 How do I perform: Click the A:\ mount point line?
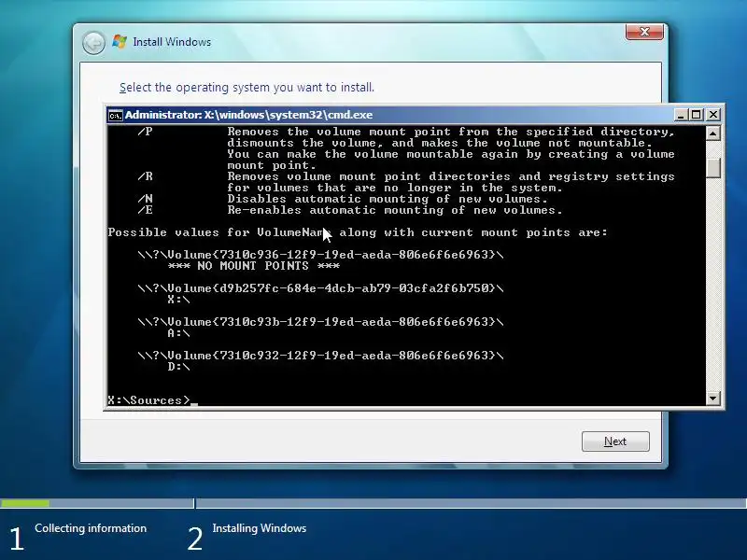point(178,333)
